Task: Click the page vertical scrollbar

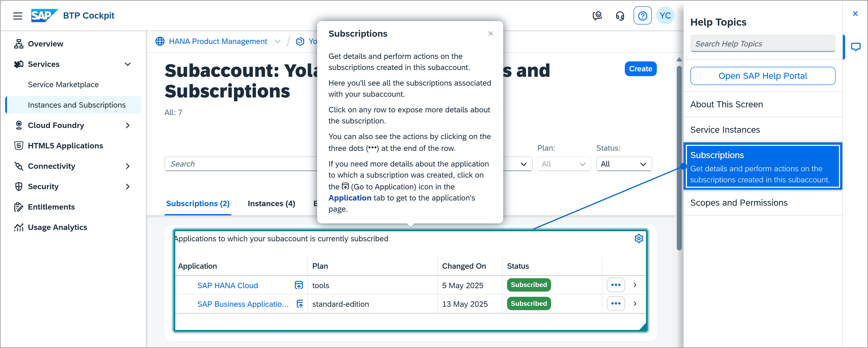Action: [679, 158]
